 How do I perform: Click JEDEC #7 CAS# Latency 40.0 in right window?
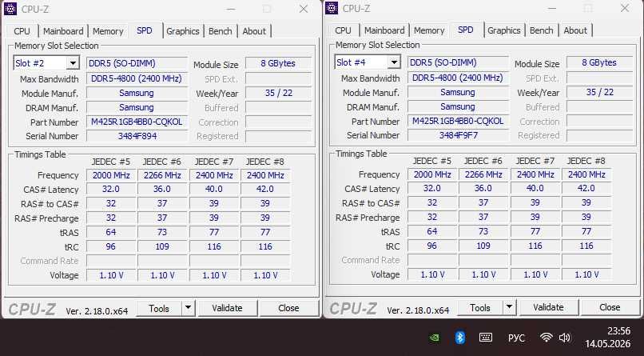point(535,188)
